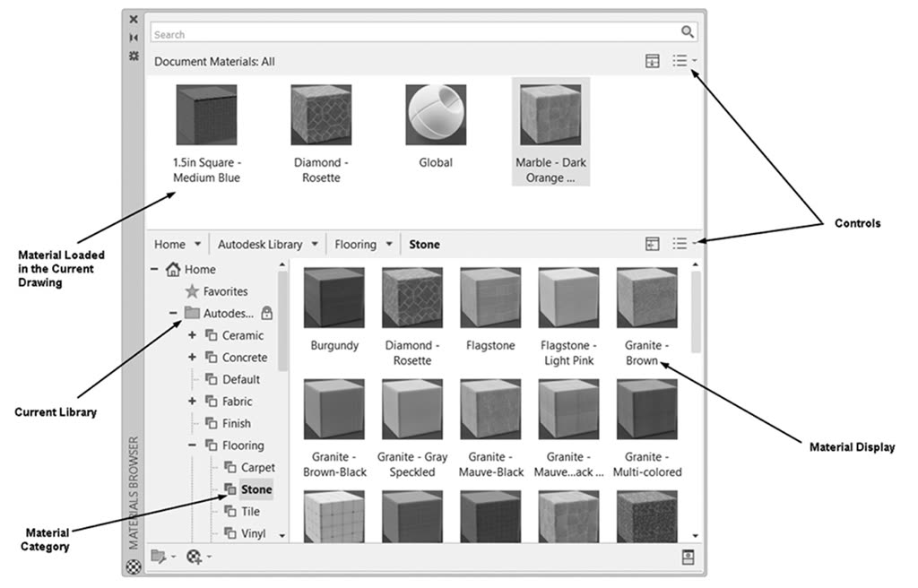Click the create new material icon
Image resolution: width=918 pixels, height=588 pixels.
(x=194, y=556)
